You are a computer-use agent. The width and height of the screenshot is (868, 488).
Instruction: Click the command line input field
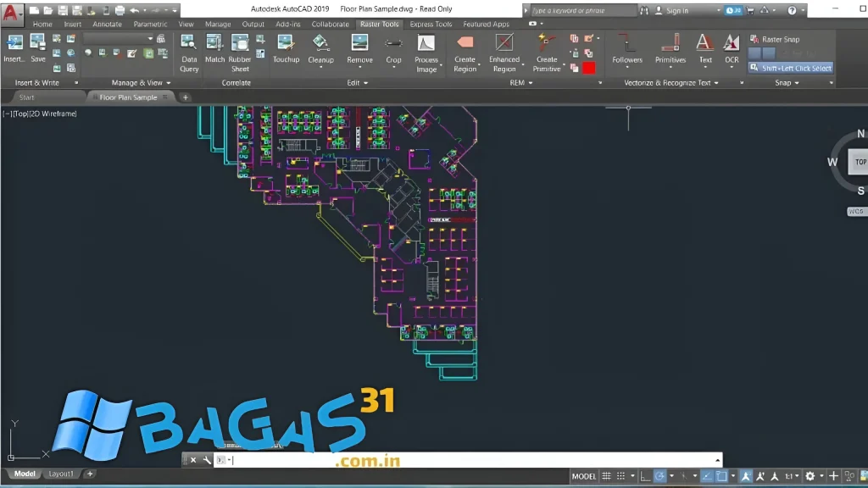[x=470, y=460]
